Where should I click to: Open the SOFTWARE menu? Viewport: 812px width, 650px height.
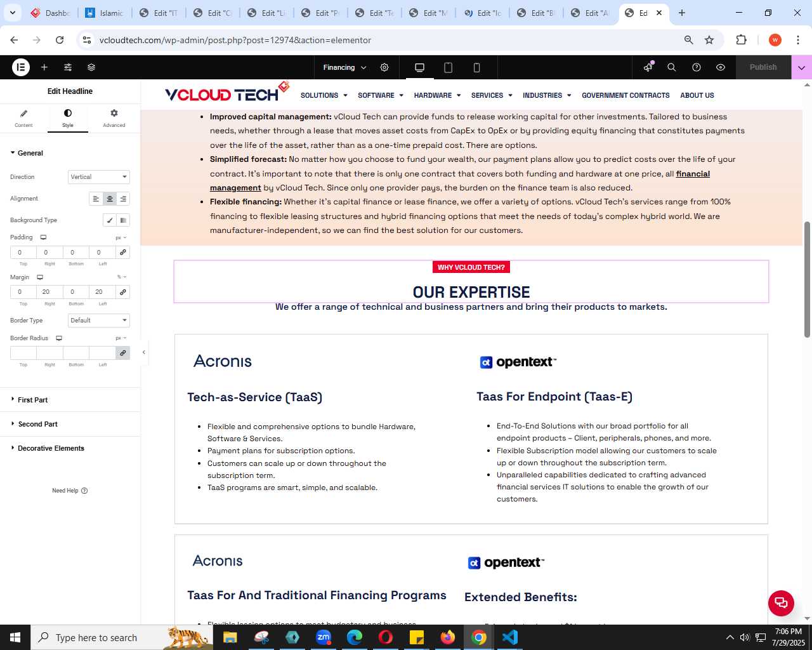tap(381, 95)
